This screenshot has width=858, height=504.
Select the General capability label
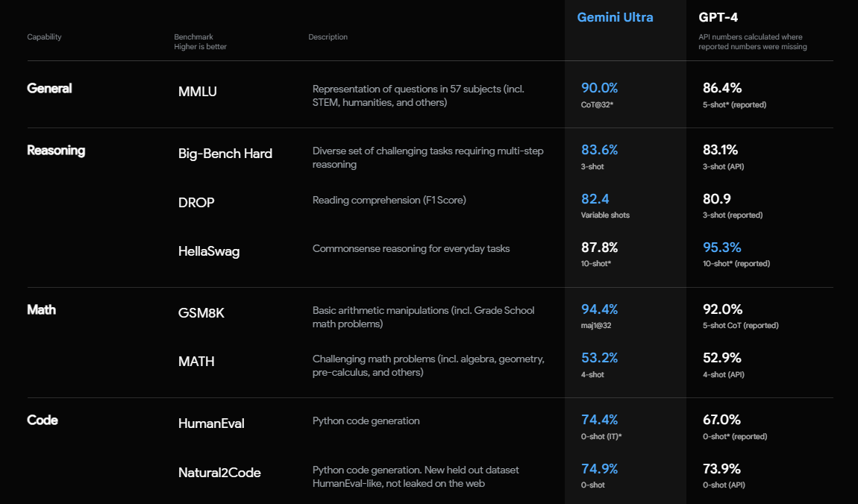click(x=49, y=89)
